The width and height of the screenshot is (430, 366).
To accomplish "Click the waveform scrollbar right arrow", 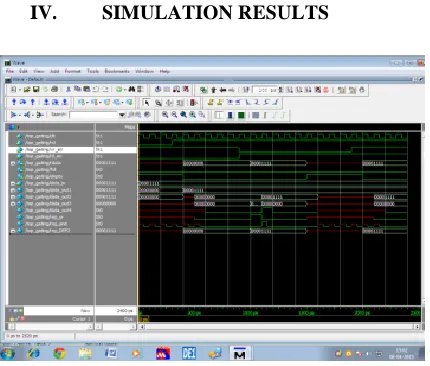I will (417, 327).
